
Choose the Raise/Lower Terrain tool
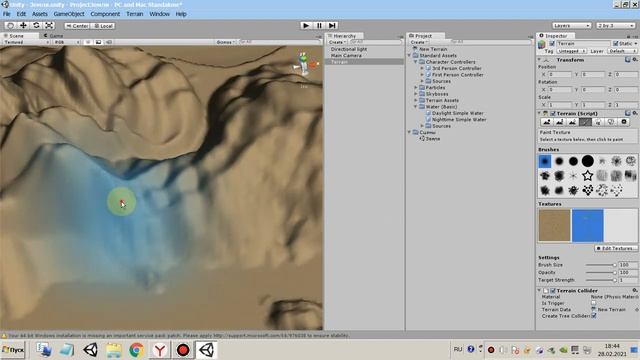pos(547,122)
